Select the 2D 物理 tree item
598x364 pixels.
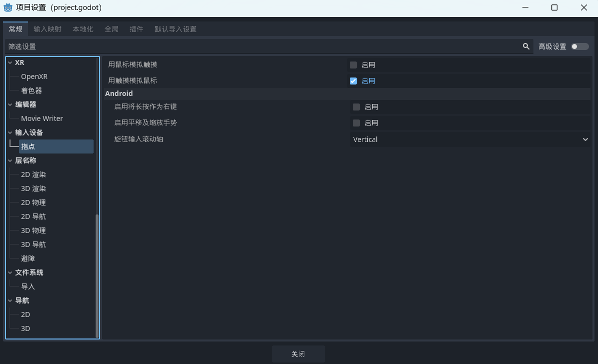[x=34, y=202]
